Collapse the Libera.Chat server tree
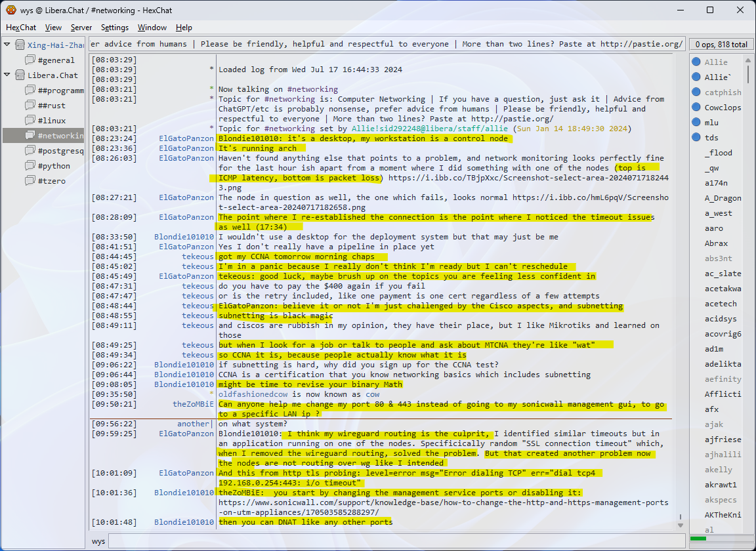 (7, 75)
